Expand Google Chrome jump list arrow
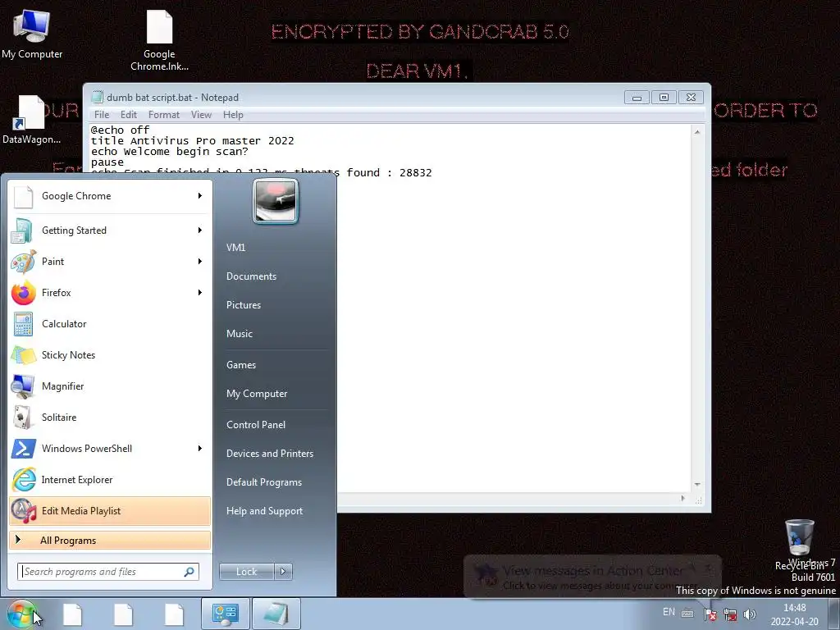 (x=200, y=196)
